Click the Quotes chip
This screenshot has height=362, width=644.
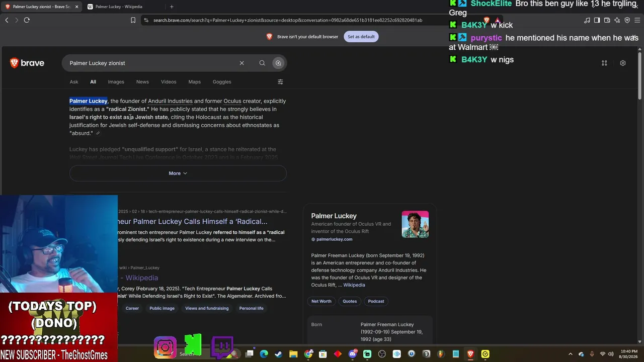click(350, 301)
